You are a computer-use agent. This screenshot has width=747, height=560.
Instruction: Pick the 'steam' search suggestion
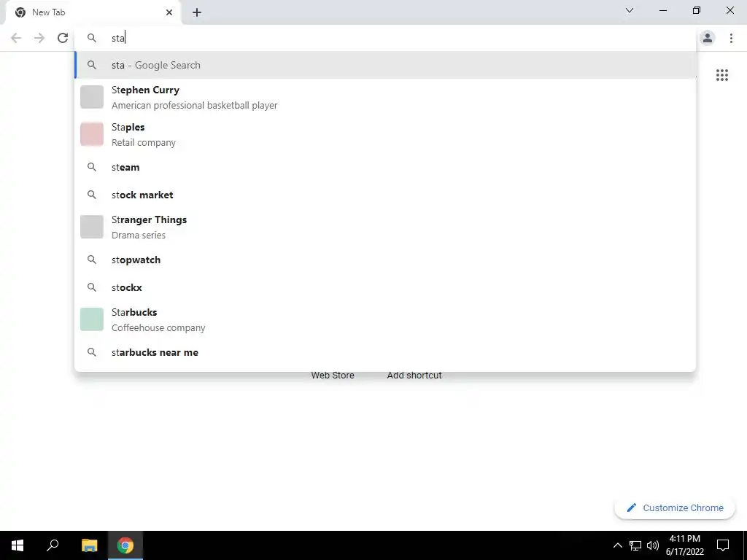tap(386, 167)
